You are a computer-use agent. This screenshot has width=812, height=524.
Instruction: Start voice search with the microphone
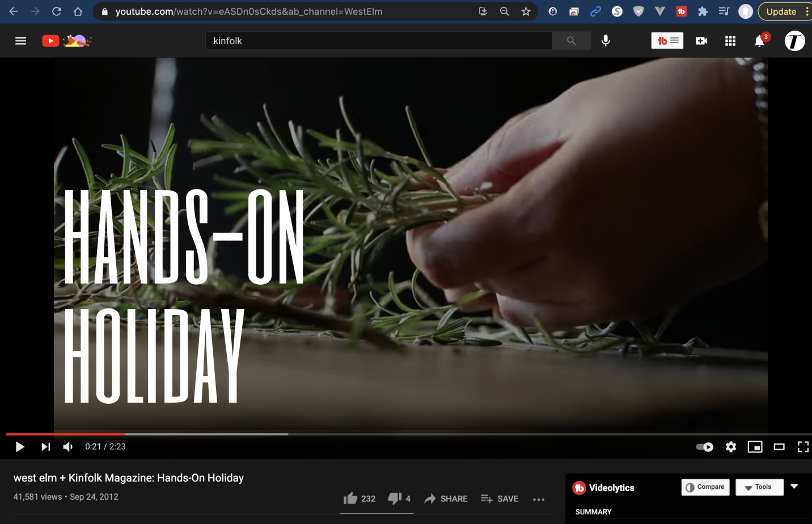point(606,41)
